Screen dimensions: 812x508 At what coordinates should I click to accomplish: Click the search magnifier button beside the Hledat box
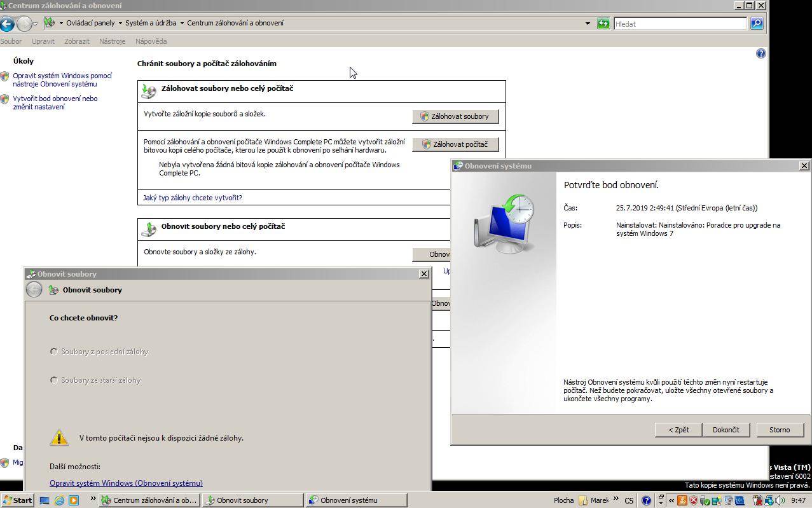[x=756, y=24]
